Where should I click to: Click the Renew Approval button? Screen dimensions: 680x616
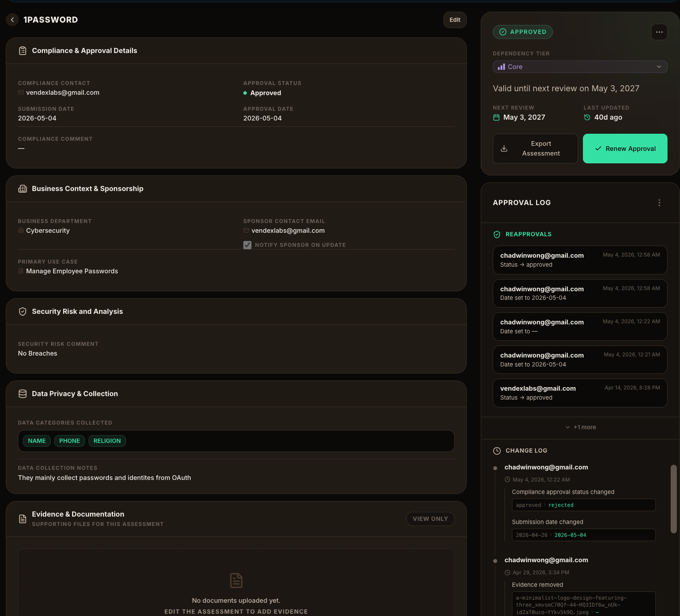coord(625,149)
